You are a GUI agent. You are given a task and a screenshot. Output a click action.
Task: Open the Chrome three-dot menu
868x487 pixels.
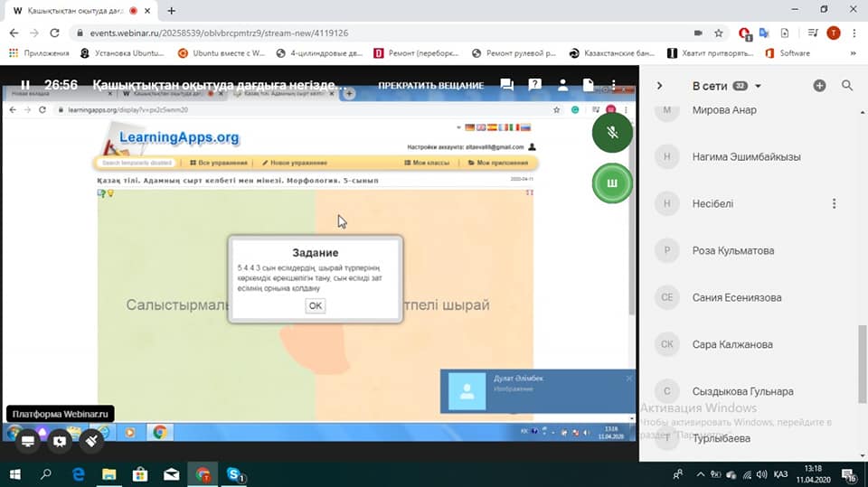tap(854, 33)
